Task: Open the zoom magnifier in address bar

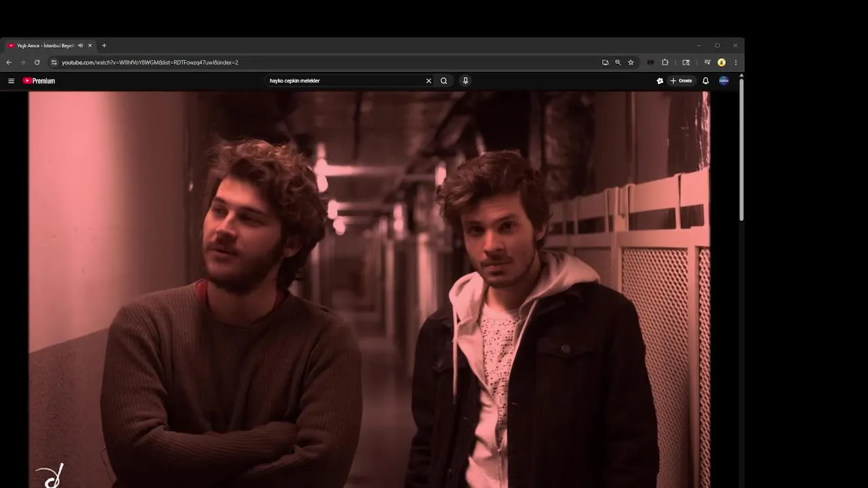Action: pos(618,62)
